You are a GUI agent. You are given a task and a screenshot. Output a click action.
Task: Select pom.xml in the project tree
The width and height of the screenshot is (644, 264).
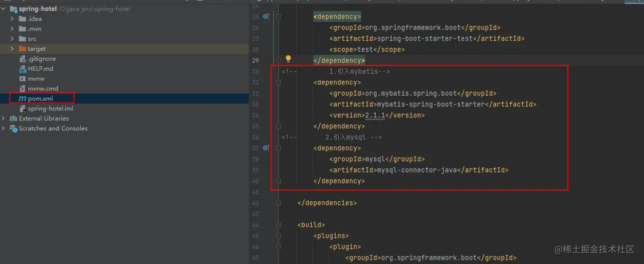40,99
